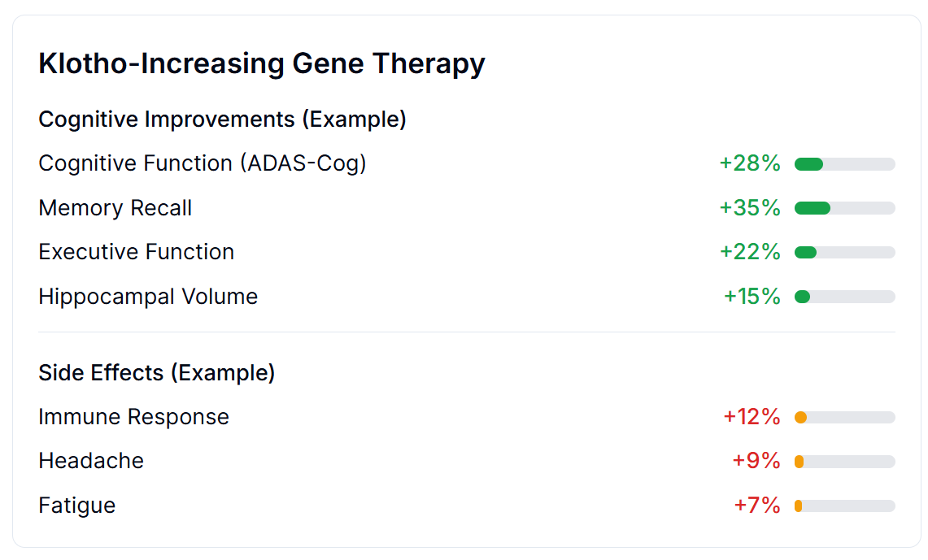Select the Executive Function label
The image size is (928, 560).
[137, 252]
